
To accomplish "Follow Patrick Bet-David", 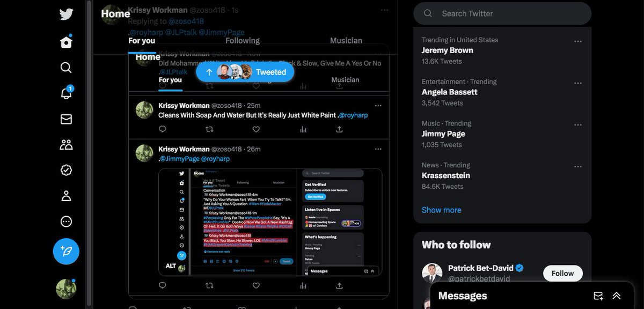I will pos(562,274).
